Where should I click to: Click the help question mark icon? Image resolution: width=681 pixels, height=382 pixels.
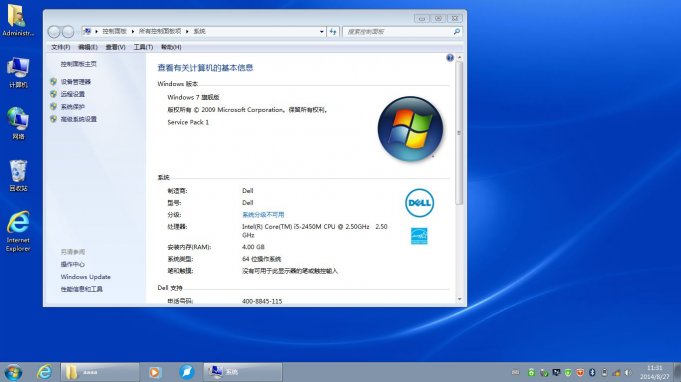[450, 58]
